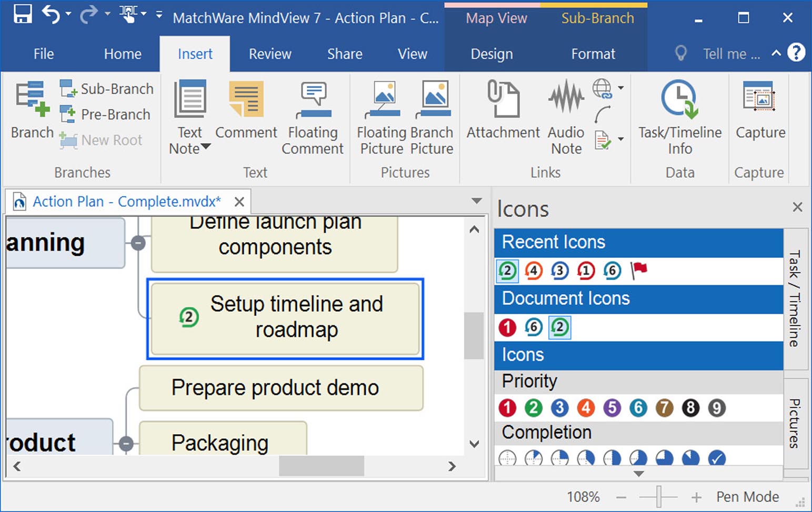Toggle Pen Mode in status bar
This screenshot has height=512, width=812.
[747, 497]
